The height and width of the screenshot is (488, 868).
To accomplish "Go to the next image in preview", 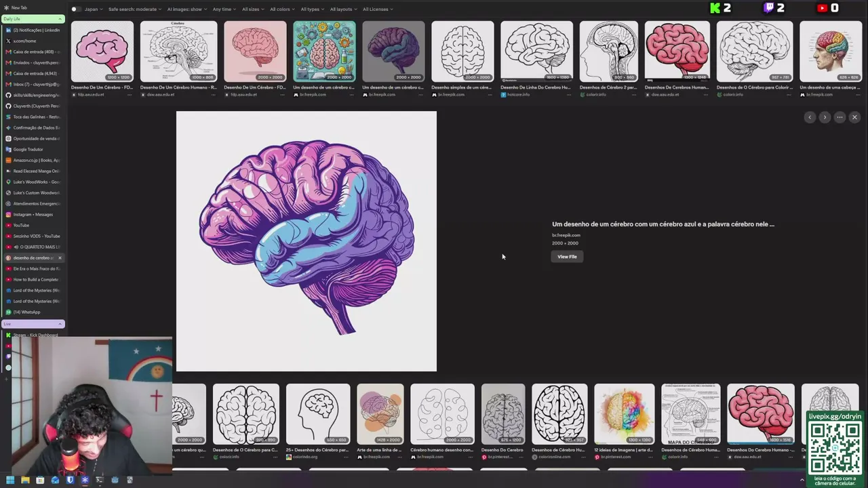I will (825, 117).
